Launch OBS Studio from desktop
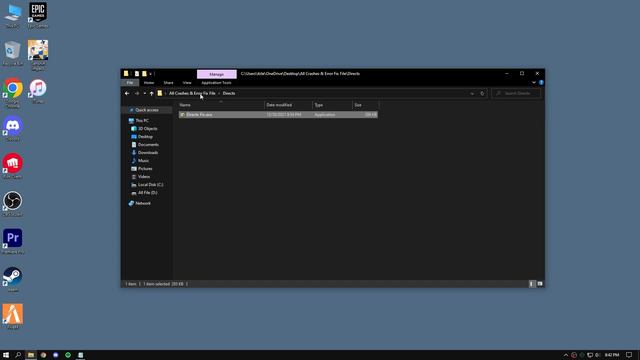Screen dimensions: 640x360 [x=13, y=204]
